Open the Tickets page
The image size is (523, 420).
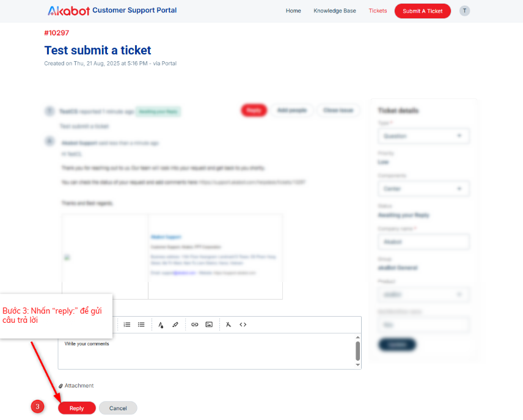(x=378, y=10)
